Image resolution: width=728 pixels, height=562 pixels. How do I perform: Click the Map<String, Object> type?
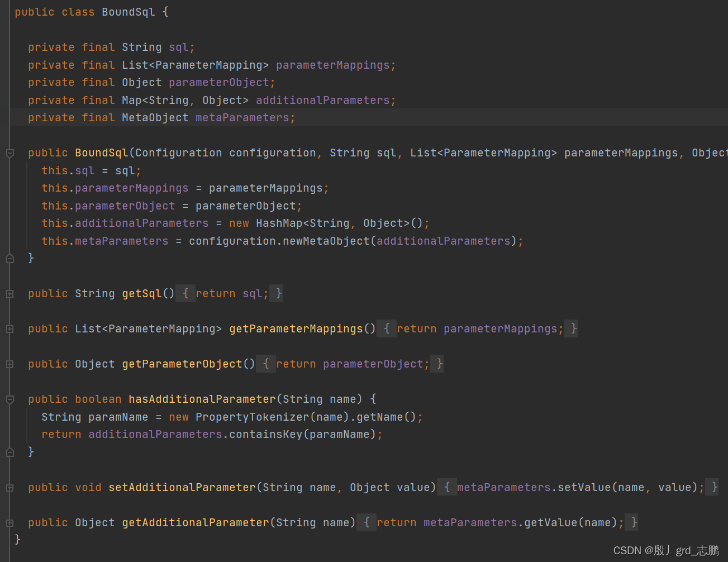click(185, 101)
